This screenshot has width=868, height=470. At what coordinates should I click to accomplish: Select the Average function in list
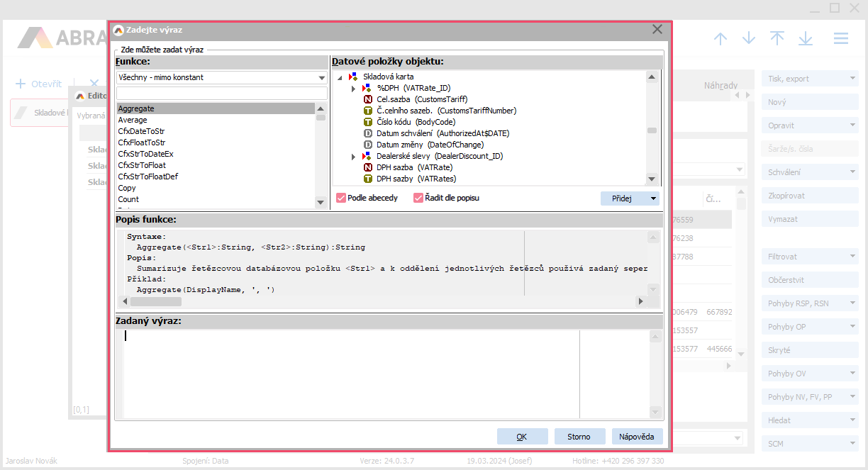pos(215,120)
